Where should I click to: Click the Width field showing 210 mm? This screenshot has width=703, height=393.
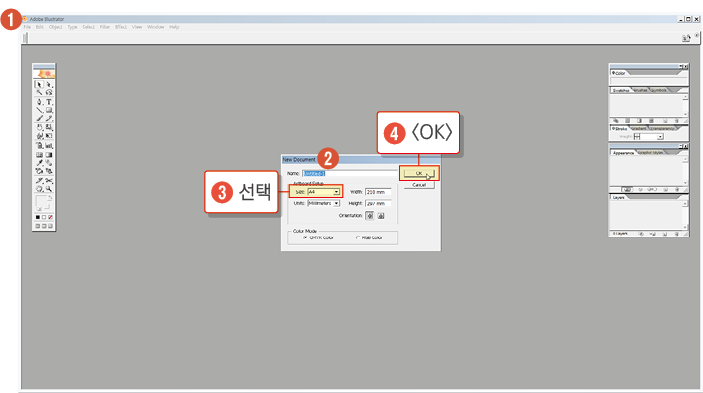tap(378, 192)
